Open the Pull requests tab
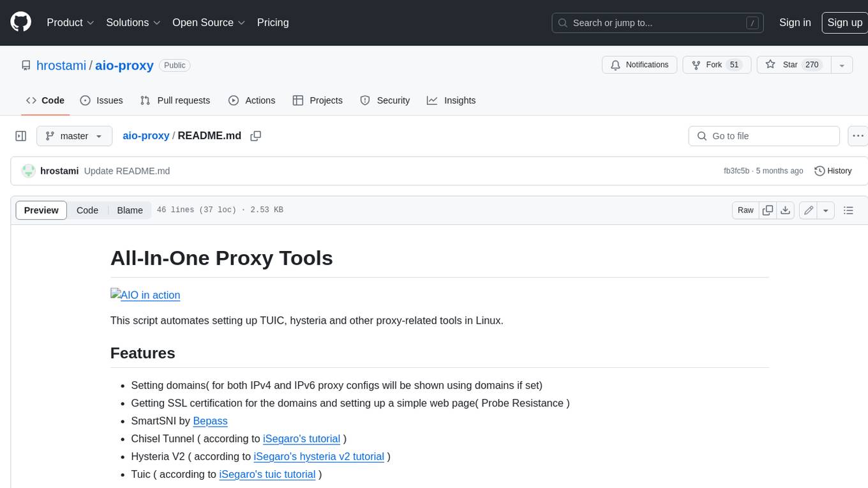The width and height of the screenshot is (868, 488). point(175,100)
